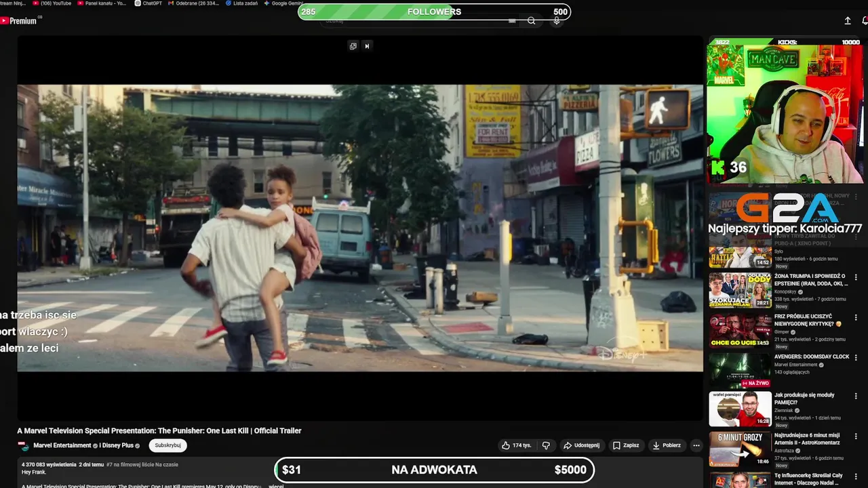Image resolution: width=868 pixels, height=488 pixels.
Task: Click the Konopskyy channel name
Action: point(787,291)
